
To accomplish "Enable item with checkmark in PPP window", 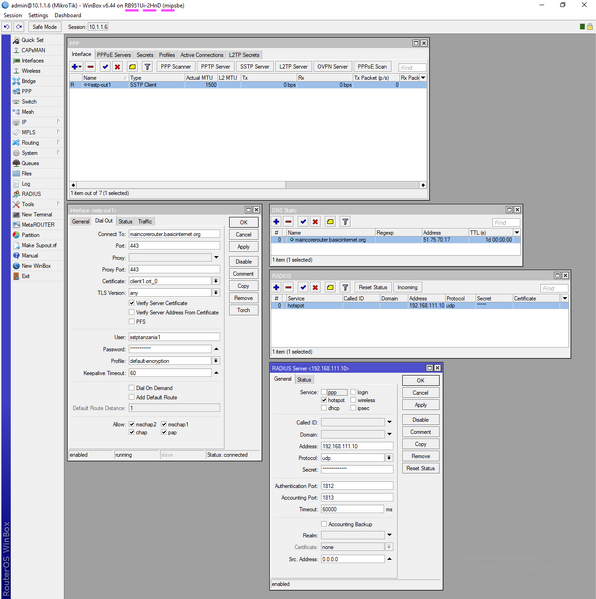I will tap(105, 67).
